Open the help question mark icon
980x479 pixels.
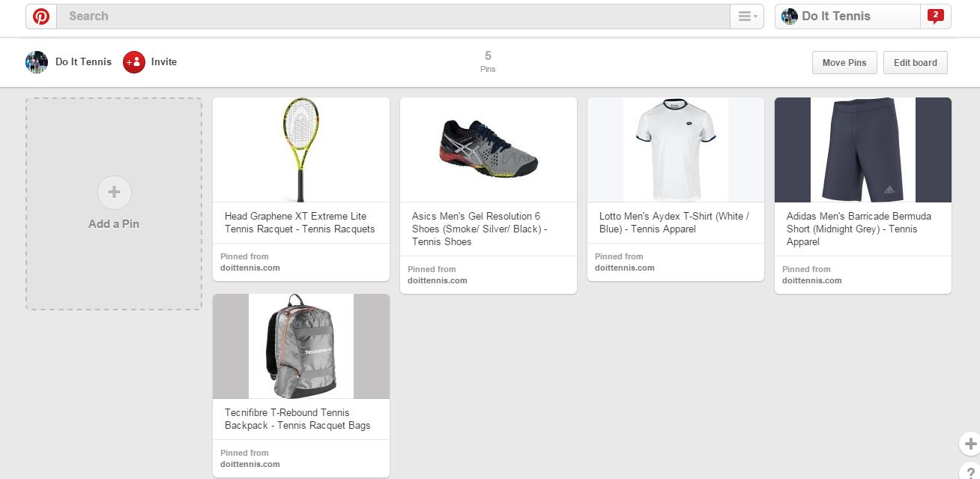click(x=971, y=472)
